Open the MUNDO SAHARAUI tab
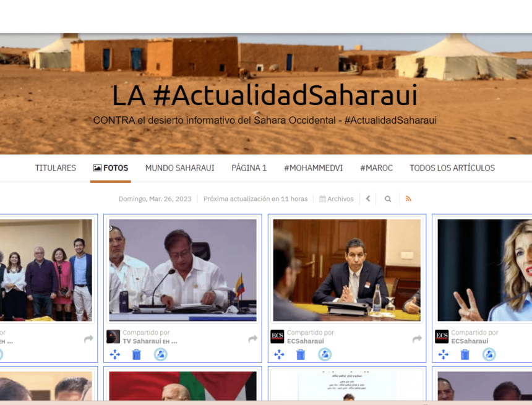532x405 pixels. pyautogui.click(x=179, y=168)
